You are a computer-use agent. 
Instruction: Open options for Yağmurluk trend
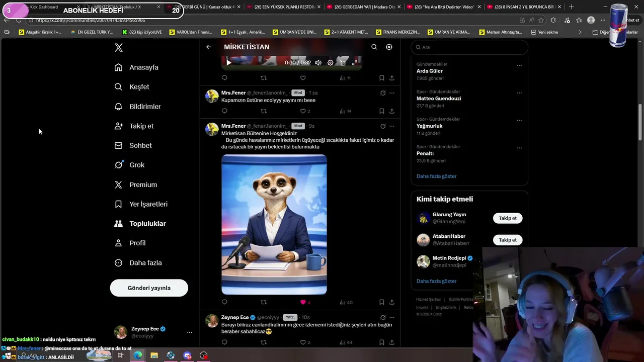click(519, 121)
